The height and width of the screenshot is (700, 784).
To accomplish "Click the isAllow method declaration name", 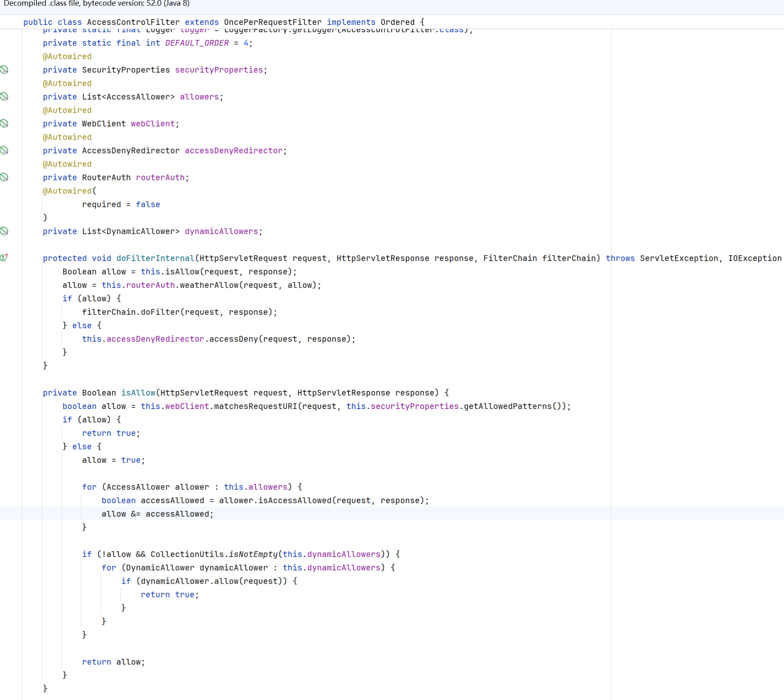I will click(x=138, y=393).
